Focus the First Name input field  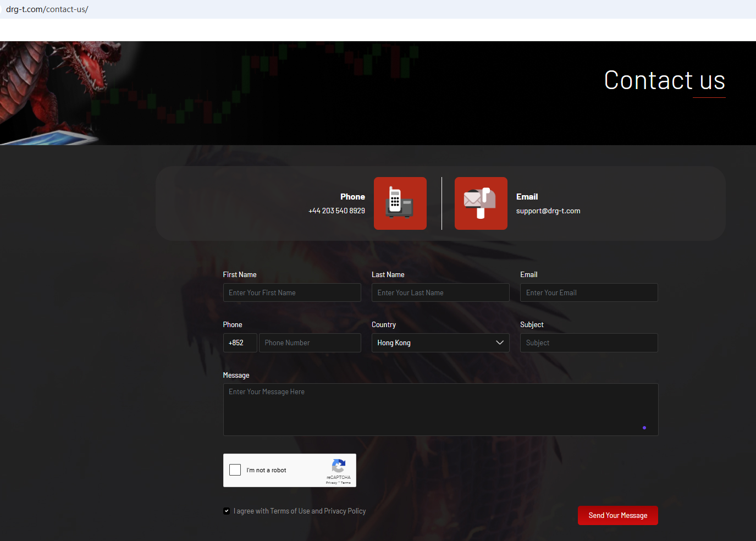tap(292, 293)
